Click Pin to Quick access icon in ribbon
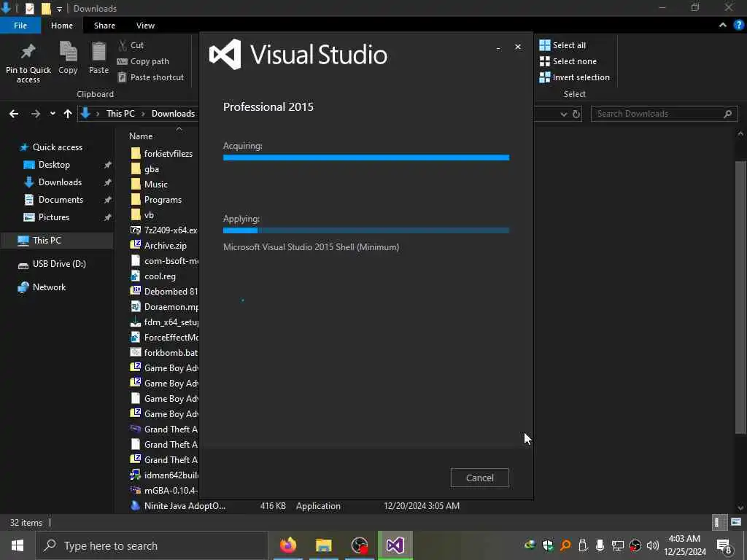This screenshot has height=560, width=747. point(28,52)
